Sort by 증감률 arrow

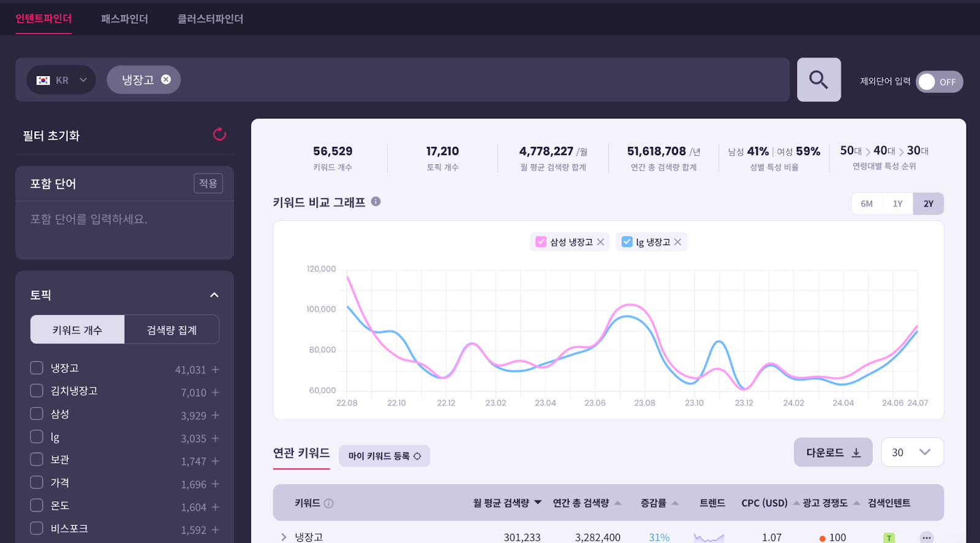[x=675, y=503]
